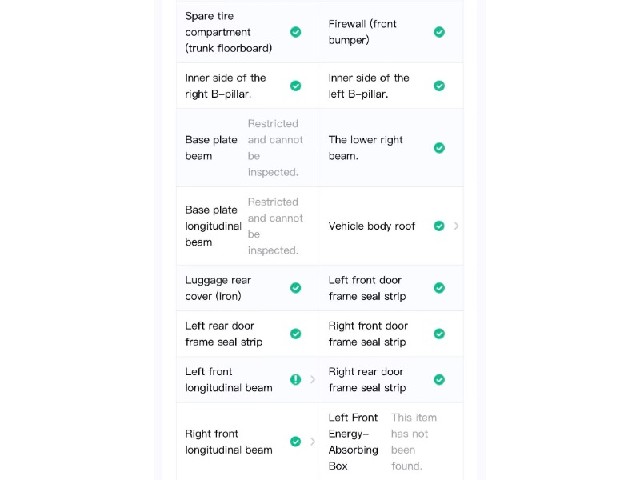Screen dimensions: 640x480
Task: Click green check beside Spare tire compartment
Action: [x=296, y=32]
